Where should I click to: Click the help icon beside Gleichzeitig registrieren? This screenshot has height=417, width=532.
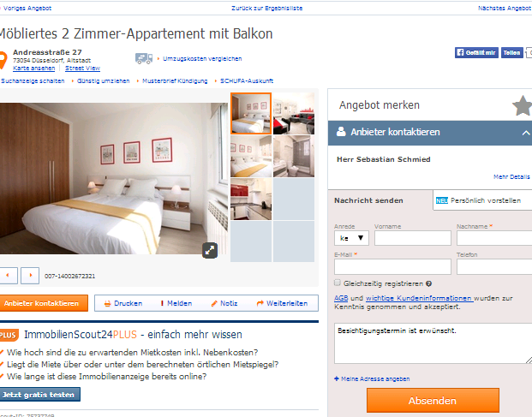point(428,283)
